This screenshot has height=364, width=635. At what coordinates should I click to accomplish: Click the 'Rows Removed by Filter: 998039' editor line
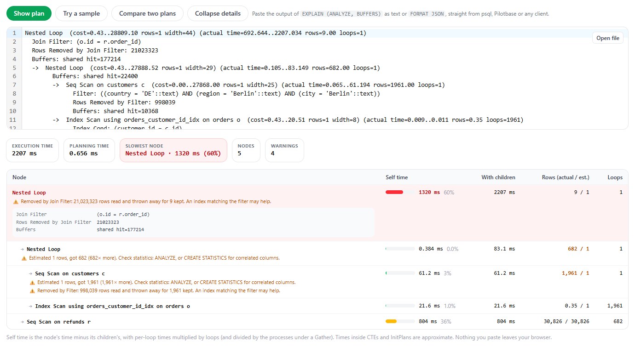[x=124, y=102]
